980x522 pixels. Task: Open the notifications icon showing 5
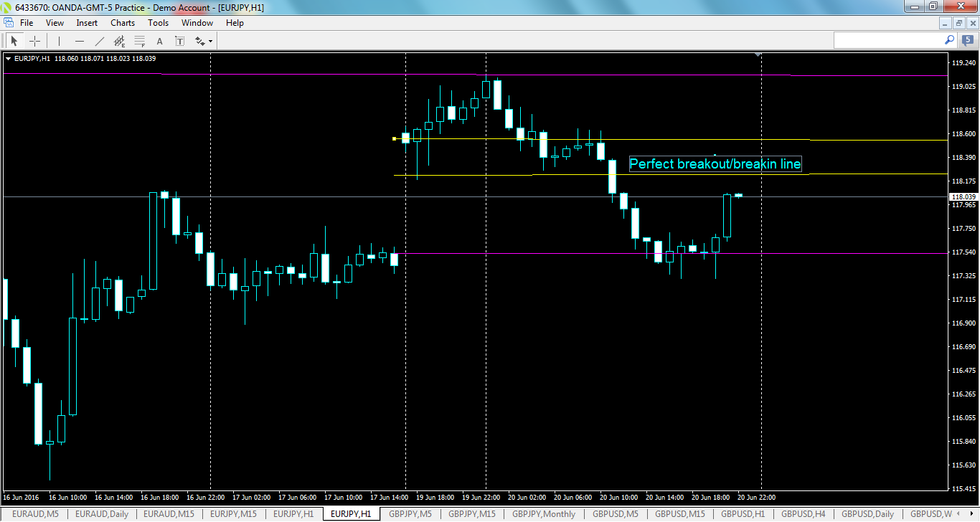(x=967, y=40)
